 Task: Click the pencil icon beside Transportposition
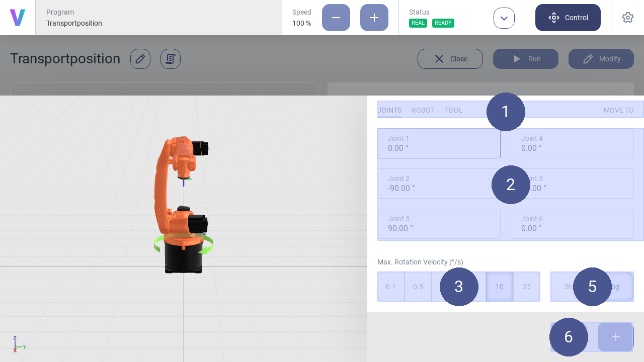[x=140, y=59]
